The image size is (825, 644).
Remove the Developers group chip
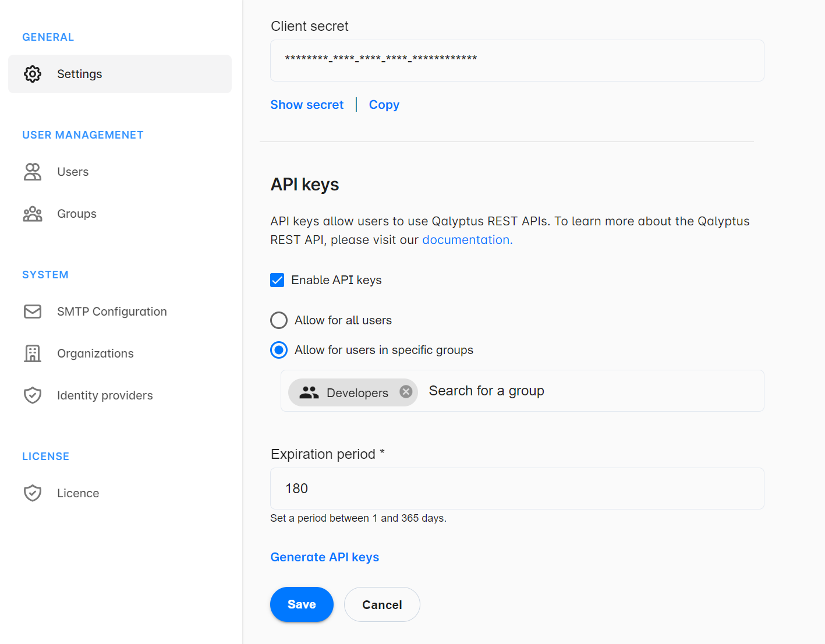click(x=406, y=391)
